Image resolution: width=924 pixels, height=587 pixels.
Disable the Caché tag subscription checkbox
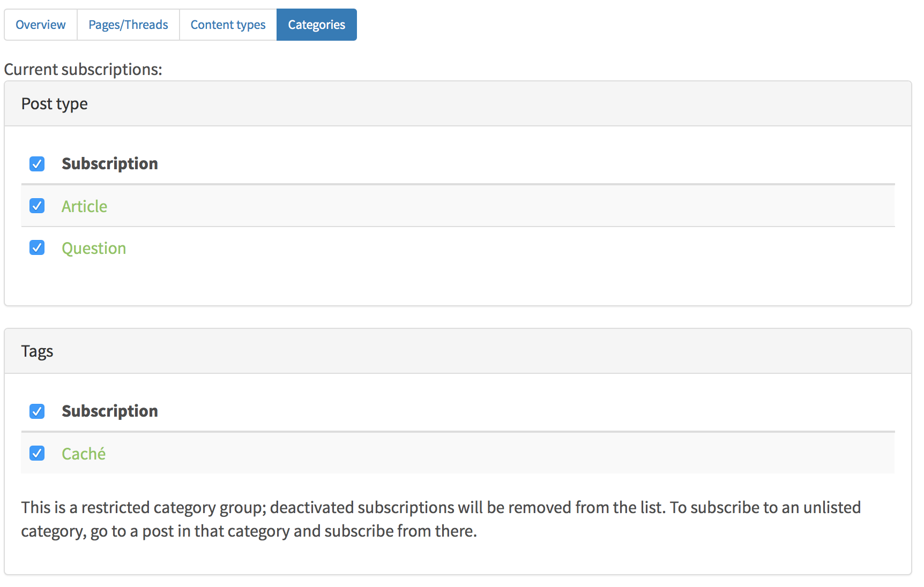tap(37, 453)
